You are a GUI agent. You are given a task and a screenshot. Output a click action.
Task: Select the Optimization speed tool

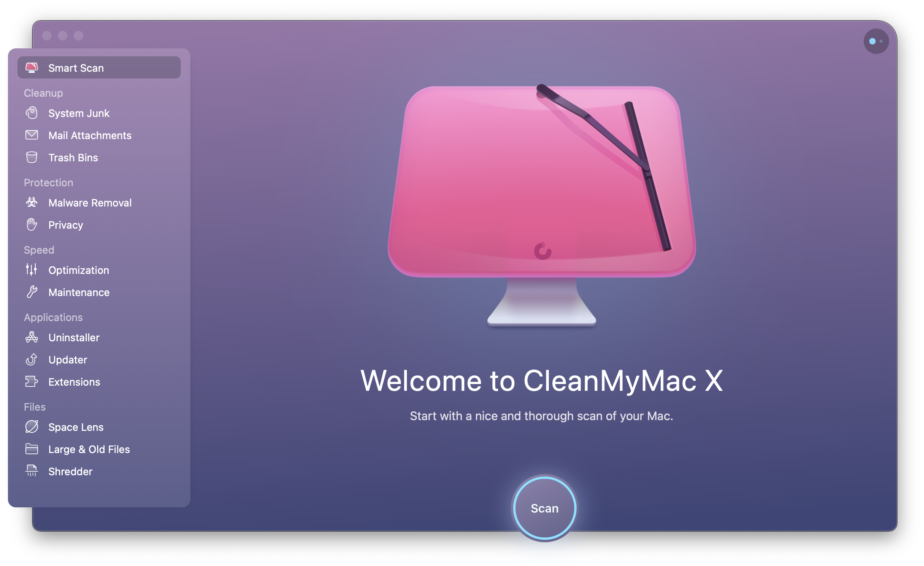coord(79,270)
